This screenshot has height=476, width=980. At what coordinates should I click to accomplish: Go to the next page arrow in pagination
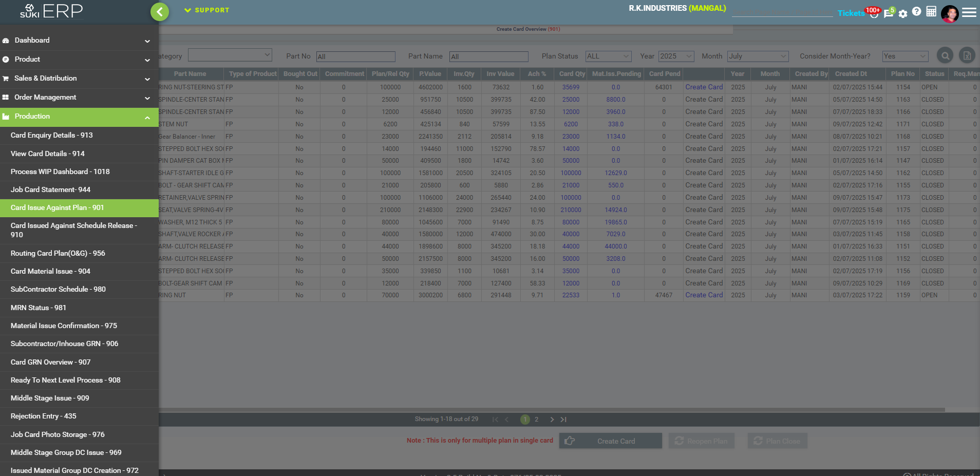click(552, 420)
